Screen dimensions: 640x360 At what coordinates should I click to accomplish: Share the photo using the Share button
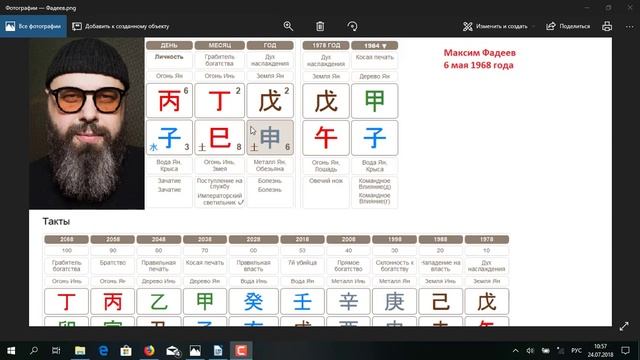568,26
